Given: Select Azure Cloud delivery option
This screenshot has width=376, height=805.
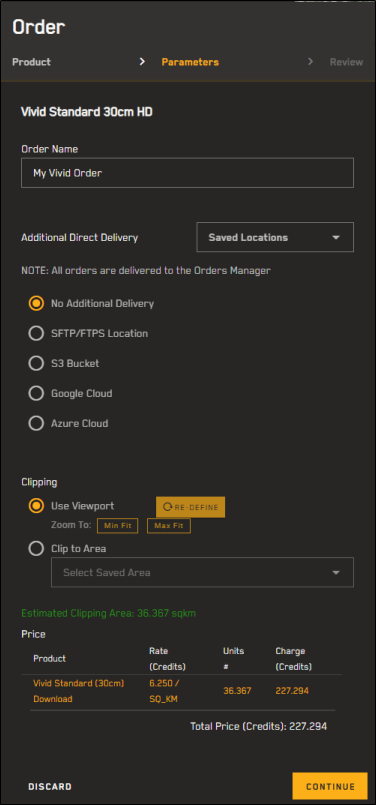Looking at the screenshot, I should (36, 424).
